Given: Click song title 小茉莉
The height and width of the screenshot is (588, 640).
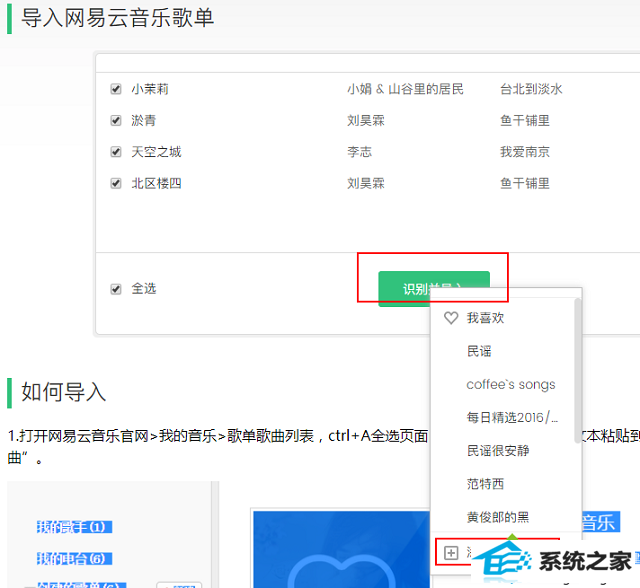Looking at the screenshot, I should [x=150, y=89].
